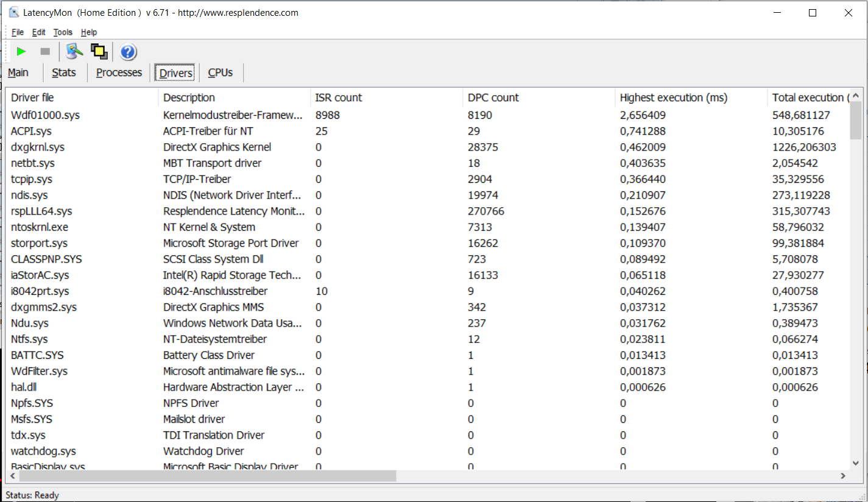Open the Tools menu
This screenshot has width=868, height=502.
pos(63,32)
